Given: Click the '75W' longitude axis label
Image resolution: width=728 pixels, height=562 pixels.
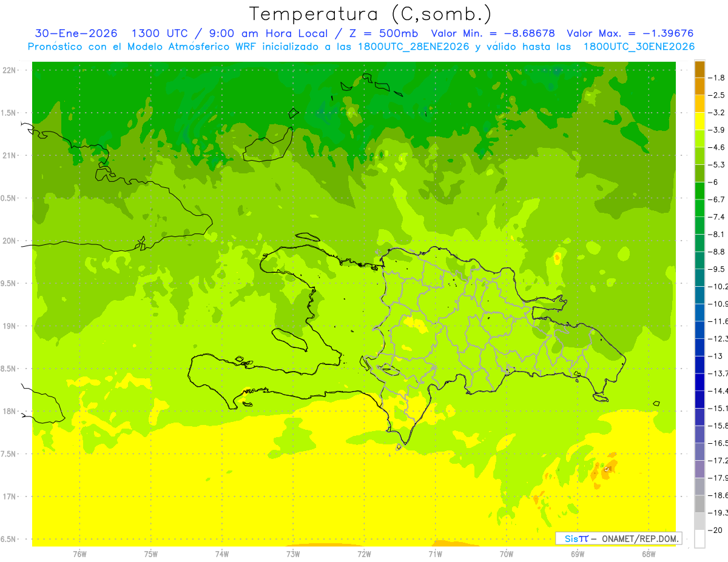Looking at the screenshot, I should tap(151, 554).
